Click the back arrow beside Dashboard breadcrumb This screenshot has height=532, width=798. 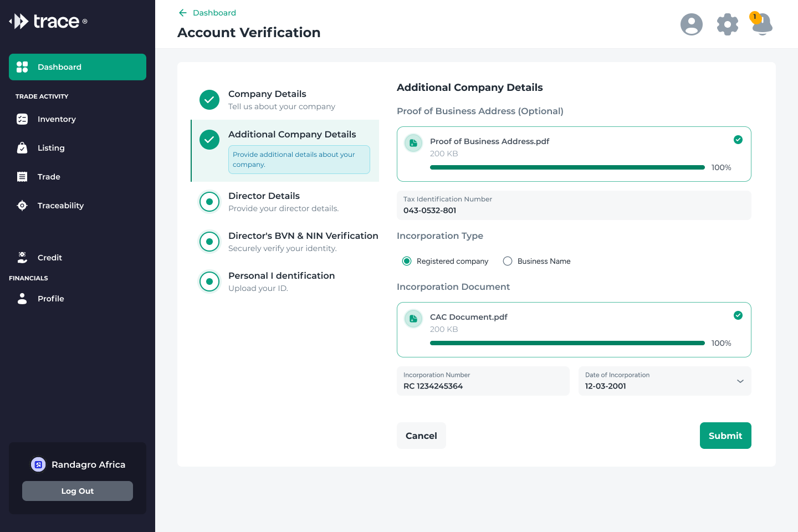pyautogui.click(x=183, y=13)
